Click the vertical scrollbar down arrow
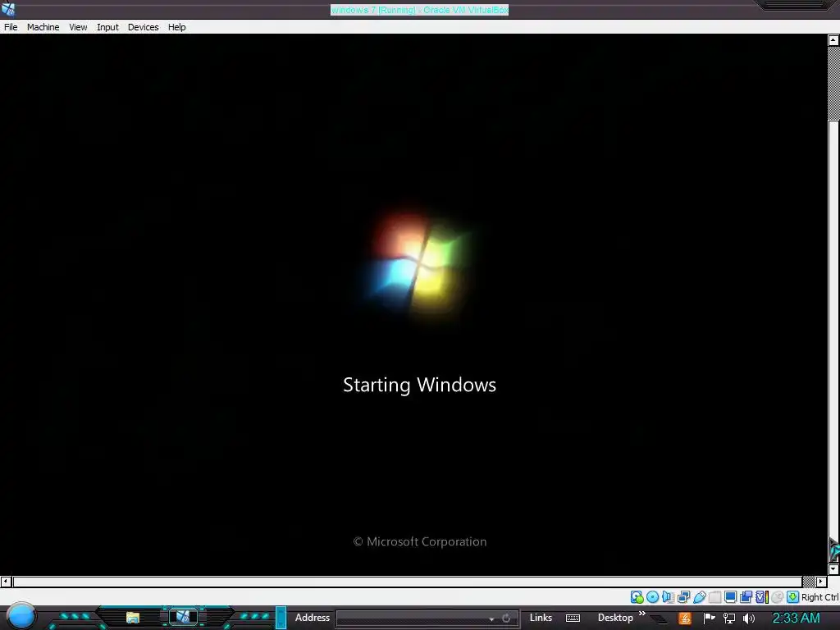This screenshot has height=630, width=840. 833,569
